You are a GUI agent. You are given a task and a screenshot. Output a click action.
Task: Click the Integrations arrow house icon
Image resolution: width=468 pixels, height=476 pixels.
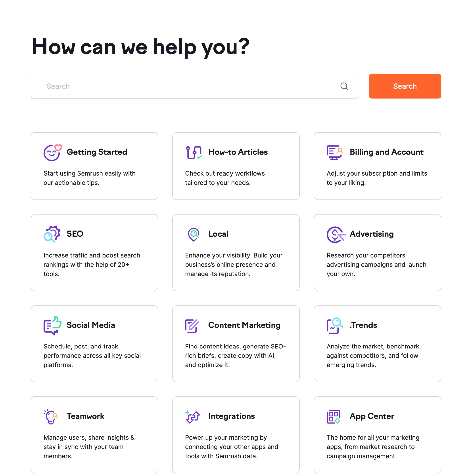(192, 416)
